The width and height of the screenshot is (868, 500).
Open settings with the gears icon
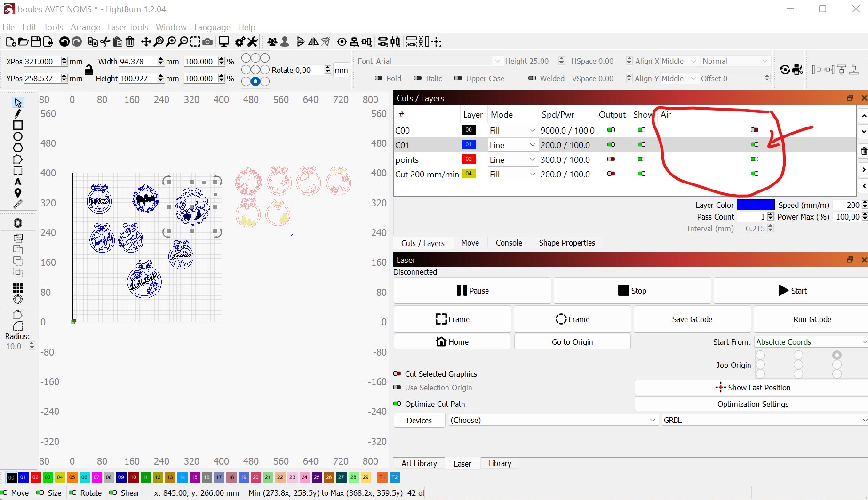click(240, 42)
